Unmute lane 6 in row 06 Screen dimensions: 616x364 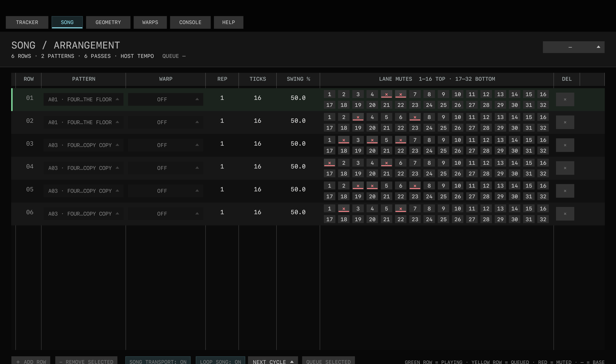(x=400, y=208)
